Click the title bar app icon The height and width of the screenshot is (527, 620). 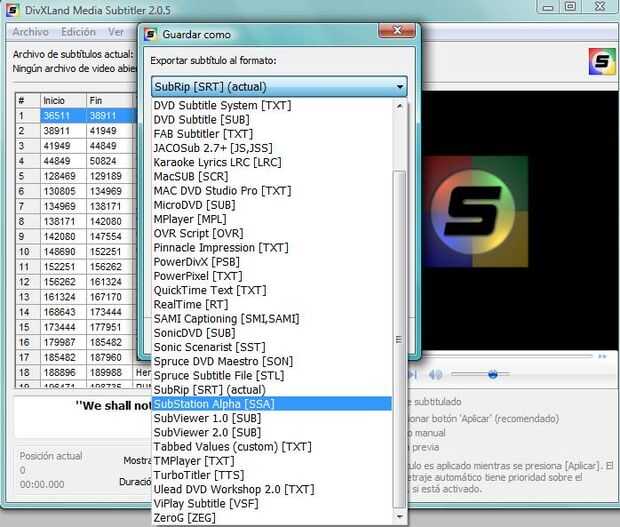pos(12,9)
